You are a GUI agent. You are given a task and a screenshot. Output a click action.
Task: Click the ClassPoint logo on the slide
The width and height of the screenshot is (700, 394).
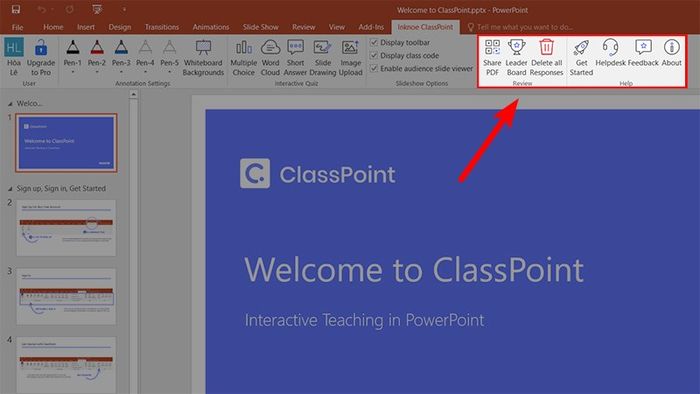tap(317, 174)
